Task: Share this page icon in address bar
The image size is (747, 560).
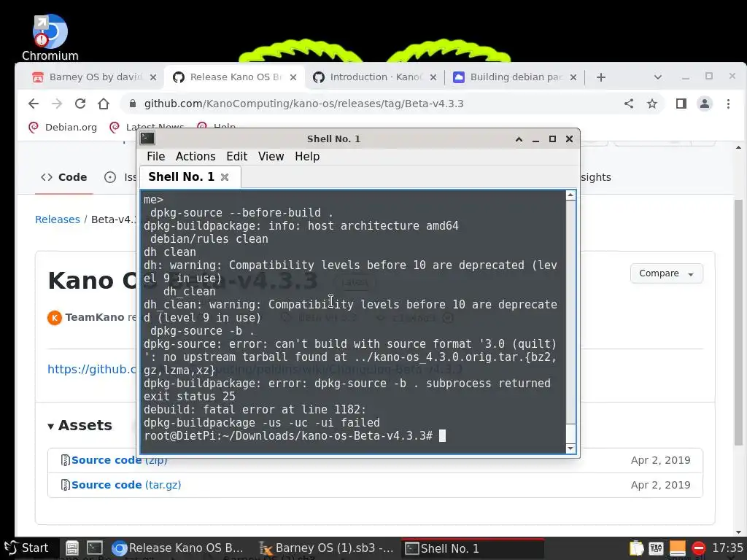Action: pos(629,104)
